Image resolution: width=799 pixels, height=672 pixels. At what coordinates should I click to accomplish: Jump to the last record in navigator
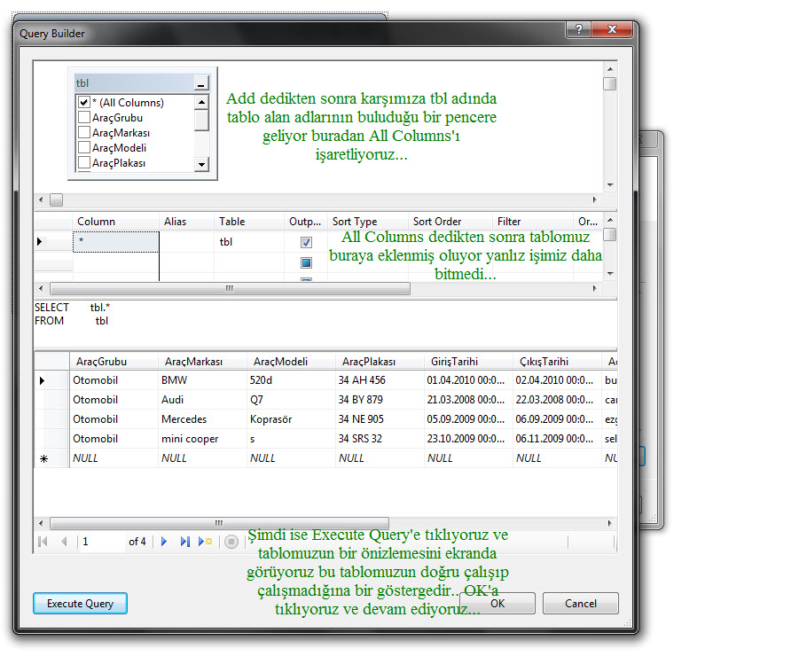coord(184,542)
